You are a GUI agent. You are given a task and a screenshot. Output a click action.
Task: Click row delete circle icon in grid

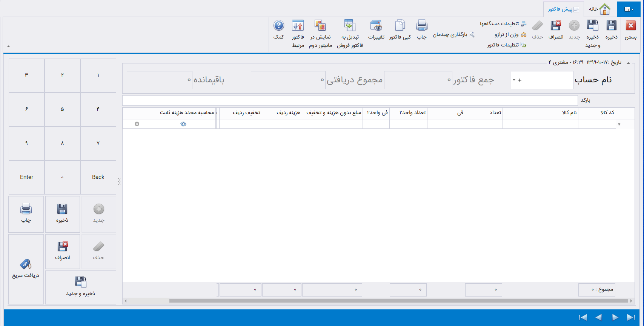[137, 124]
